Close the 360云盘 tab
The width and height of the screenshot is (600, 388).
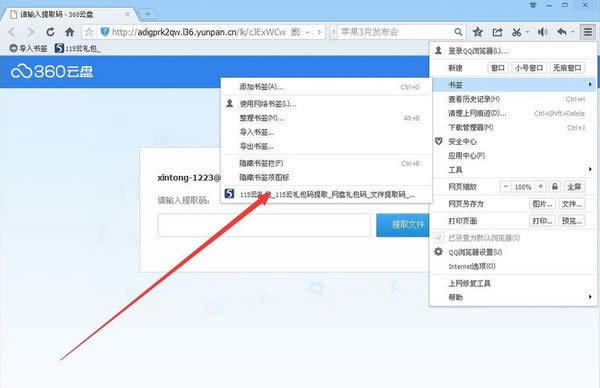127,14
